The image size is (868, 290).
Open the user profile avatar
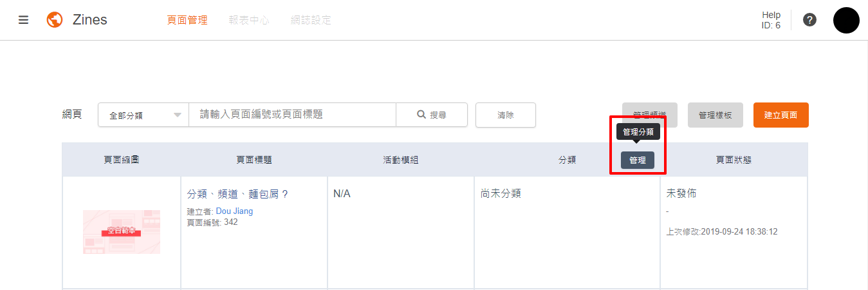pyautogui.click(x=846, y=20)
